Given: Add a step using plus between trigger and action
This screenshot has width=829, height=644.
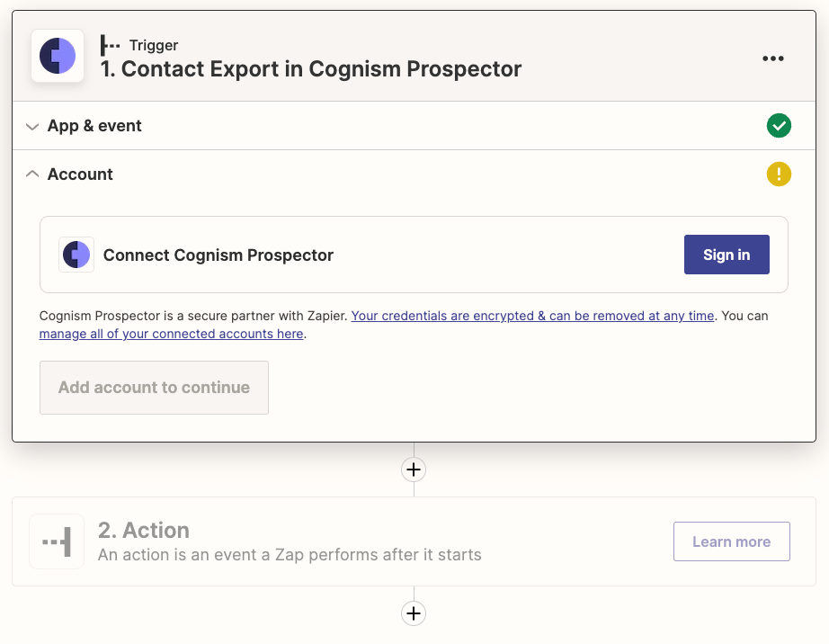Looking at the screenshot, I should [414, 470].
